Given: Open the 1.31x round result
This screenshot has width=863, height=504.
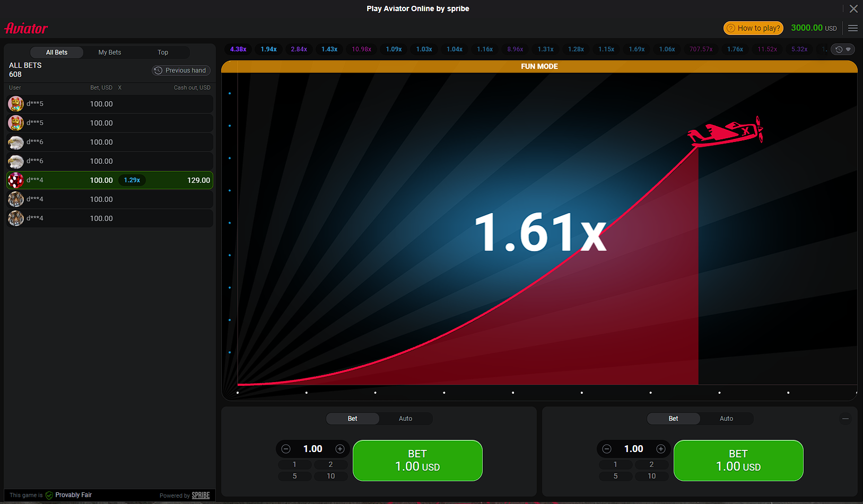Looking at the screenshot, I should [546, 49].
